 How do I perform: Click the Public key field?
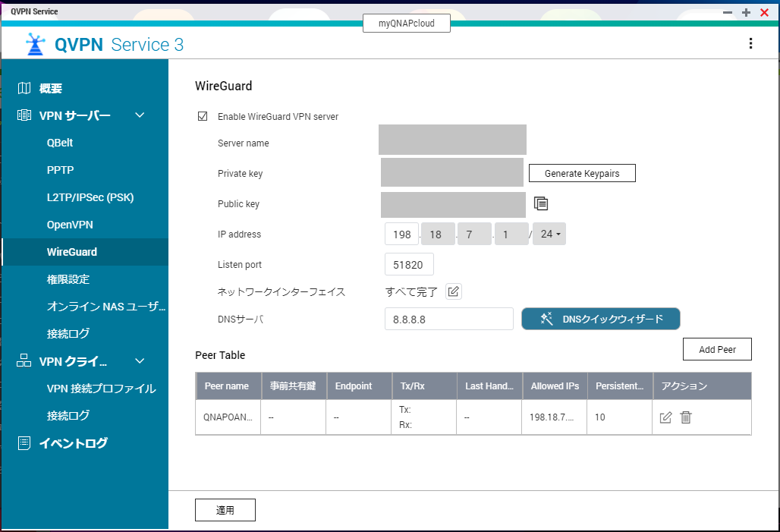pyautogui.click(x=453, y=205)
